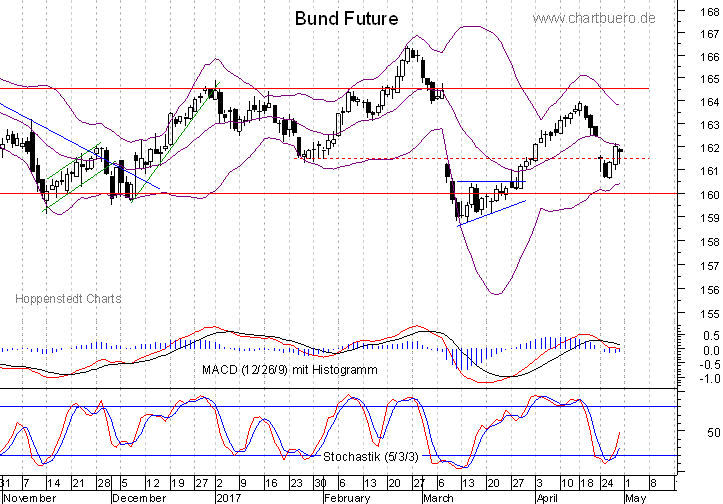Select the 'MACD (12/26/9) mit Histogramm' label
723x504 pixels.
290,370
